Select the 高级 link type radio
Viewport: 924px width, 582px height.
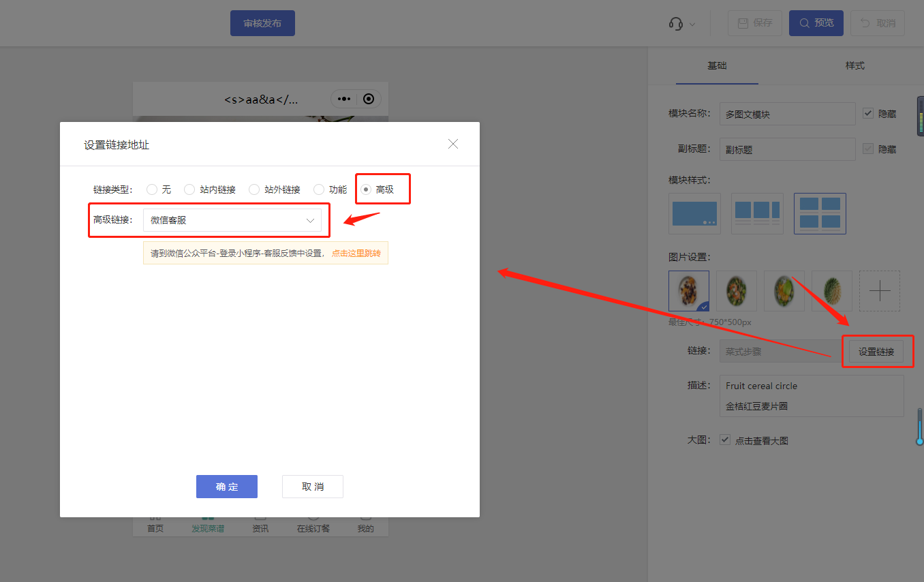pos(366,189)
